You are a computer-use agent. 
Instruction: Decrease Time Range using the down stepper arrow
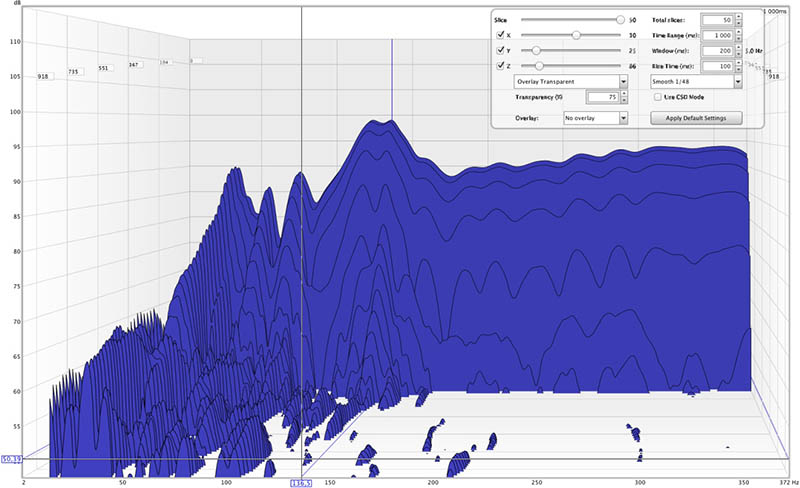point(738,38)
